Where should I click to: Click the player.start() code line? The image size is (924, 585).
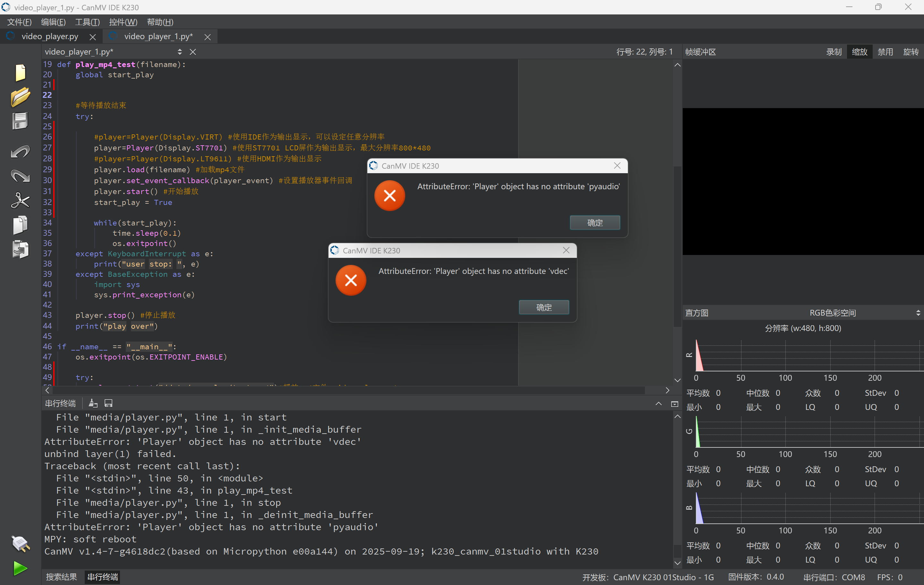[146, 191]
